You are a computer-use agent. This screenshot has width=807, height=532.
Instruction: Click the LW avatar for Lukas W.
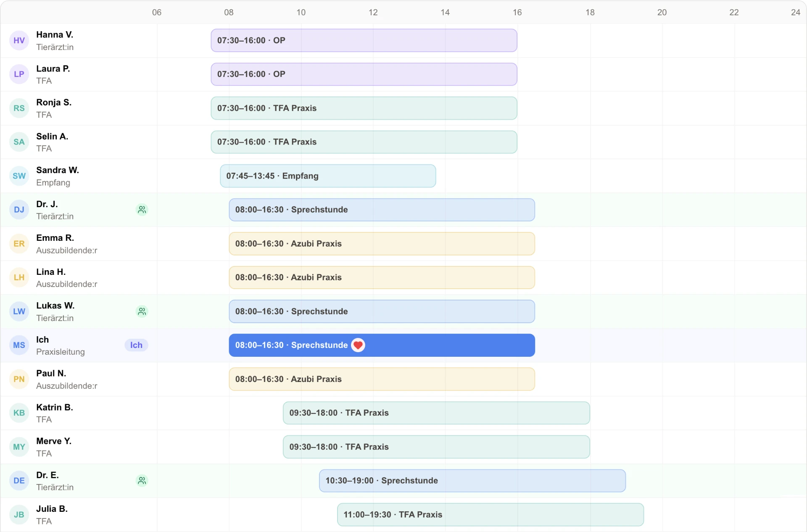(19, 311)
